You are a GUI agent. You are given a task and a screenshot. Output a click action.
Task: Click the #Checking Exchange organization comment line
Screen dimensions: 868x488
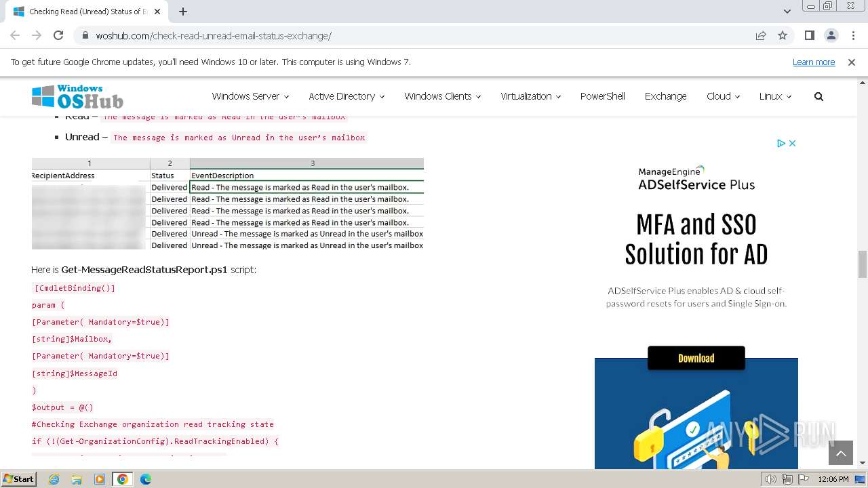pos(153,424)
